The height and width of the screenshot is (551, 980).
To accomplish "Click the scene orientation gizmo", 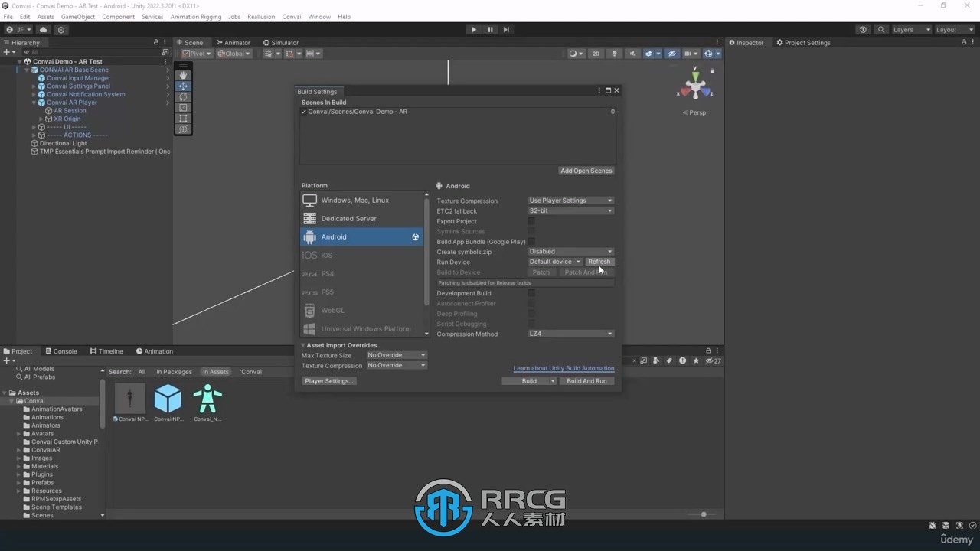I will tap(695, 86).
